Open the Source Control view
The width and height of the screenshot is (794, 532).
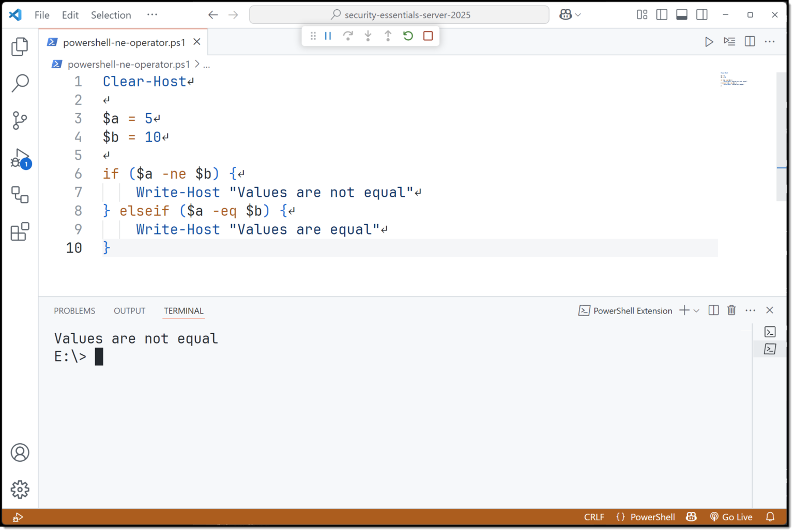(20, 120)
